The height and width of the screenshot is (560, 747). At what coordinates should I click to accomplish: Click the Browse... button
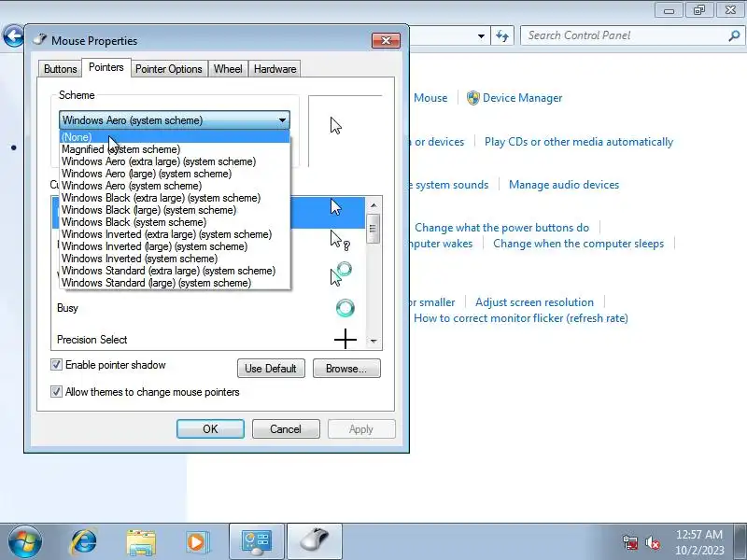click(346, 369)
